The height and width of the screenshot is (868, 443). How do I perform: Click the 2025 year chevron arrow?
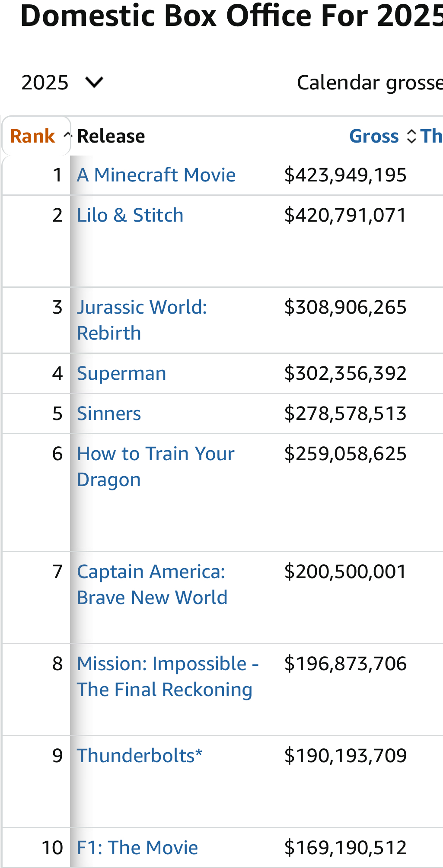(94, 82)
